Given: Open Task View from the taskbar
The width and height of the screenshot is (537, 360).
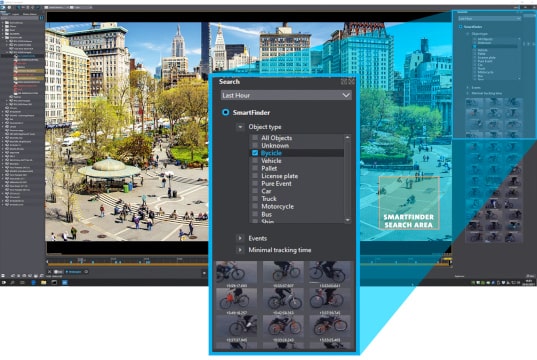Looking at the screenshot, I should pyautogui.click(x=22, y=283).
